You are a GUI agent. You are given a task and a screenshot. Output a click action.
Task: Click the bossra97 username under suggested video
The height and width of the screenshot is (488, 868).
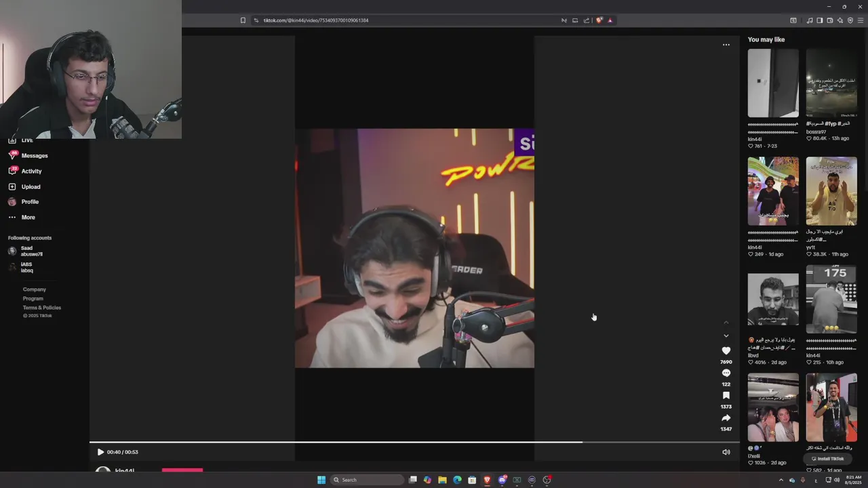816,131
